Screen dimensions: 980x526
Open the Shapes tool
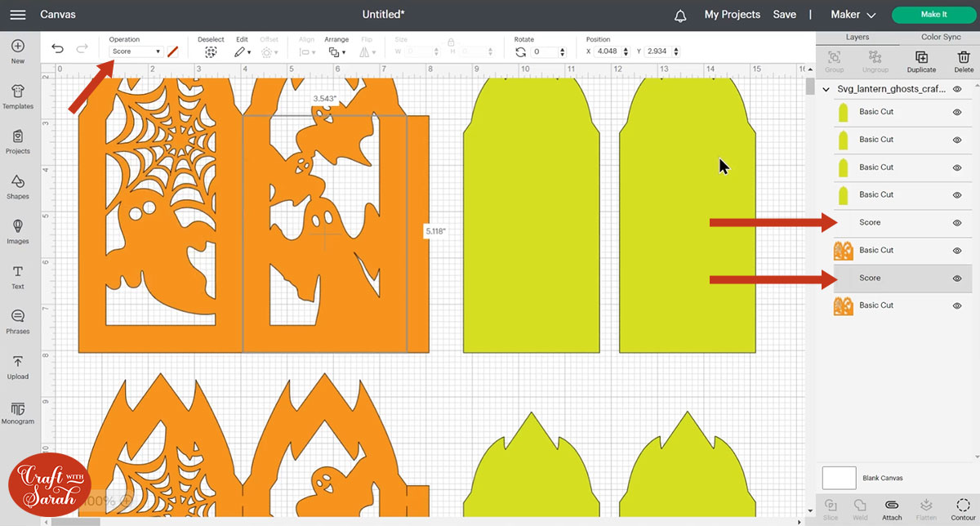point(17,185)
